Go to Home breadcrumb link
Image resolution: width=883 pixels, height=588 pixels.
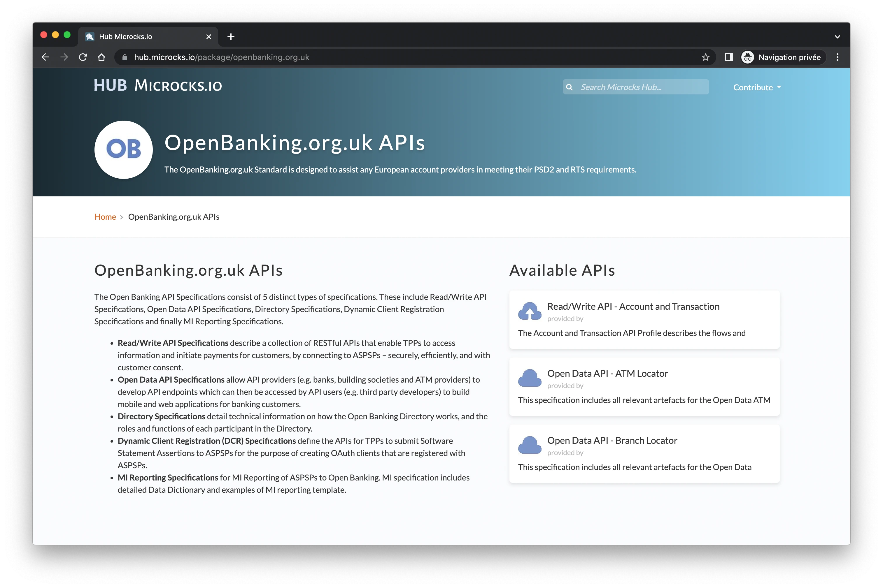[x=105, y=217]
